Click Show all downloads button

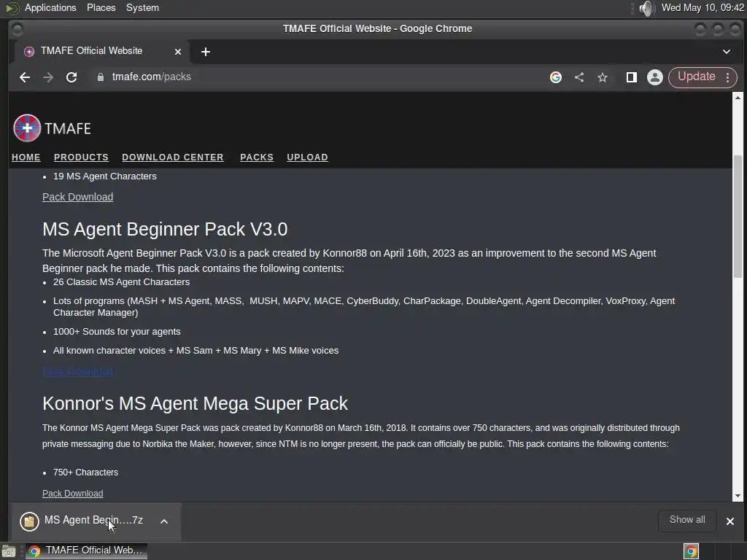pyautogui.click(x=687, y=520)
